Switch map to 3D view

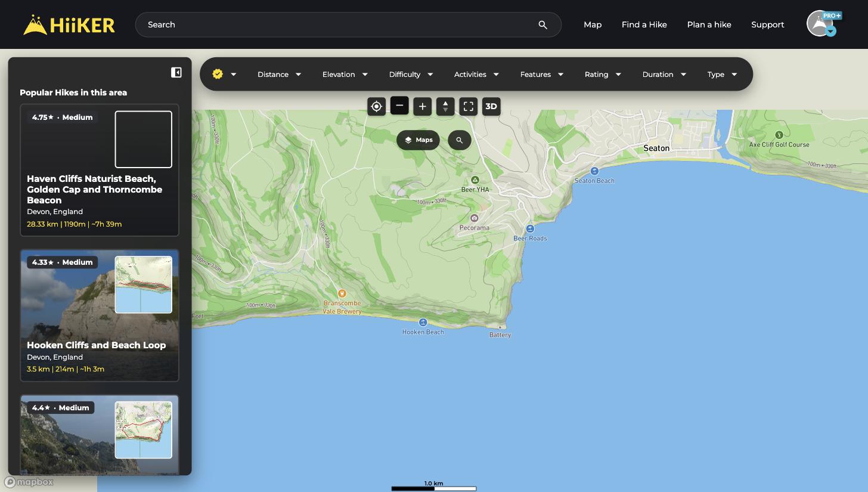[491, 107]
